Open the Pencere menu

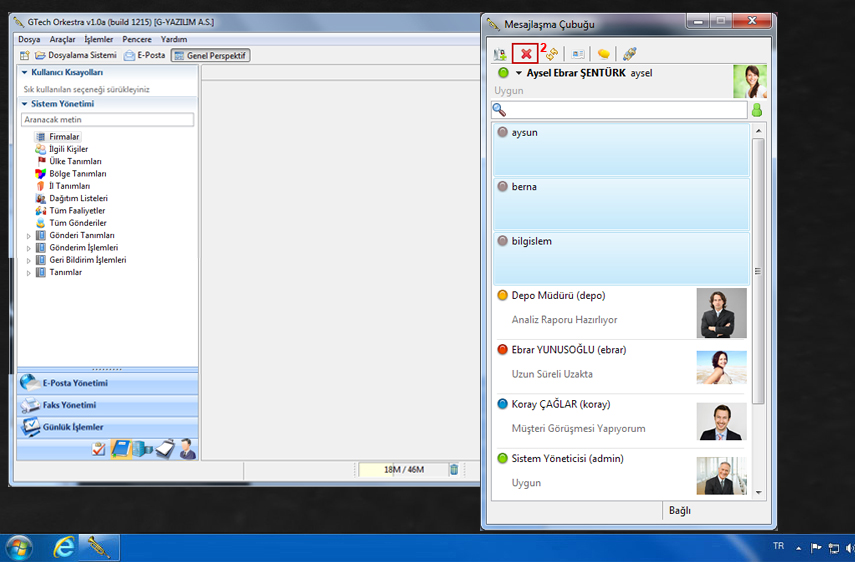click(x=137, y=39)
